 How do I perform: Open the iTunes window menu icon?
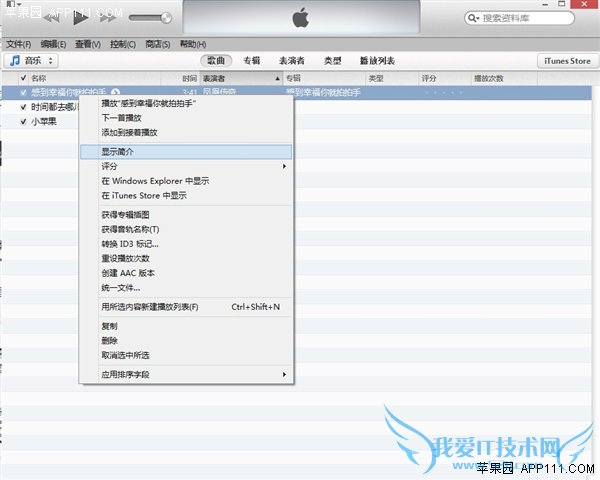click(13, 4)
